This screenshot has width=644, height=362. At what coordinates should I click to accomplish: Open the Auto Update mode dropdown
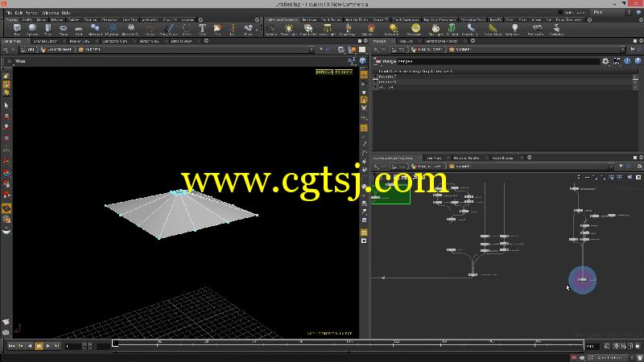click(611, 358)
